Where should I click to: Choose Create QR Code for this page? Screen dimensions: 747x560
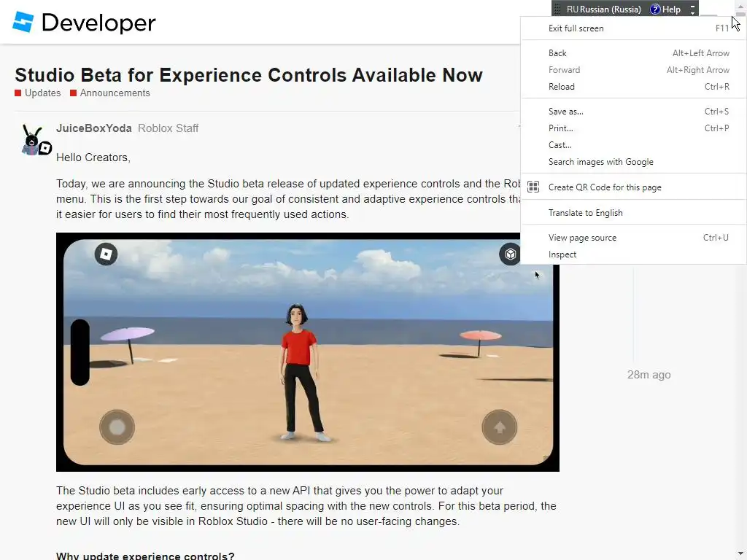(x=634, y=187)
